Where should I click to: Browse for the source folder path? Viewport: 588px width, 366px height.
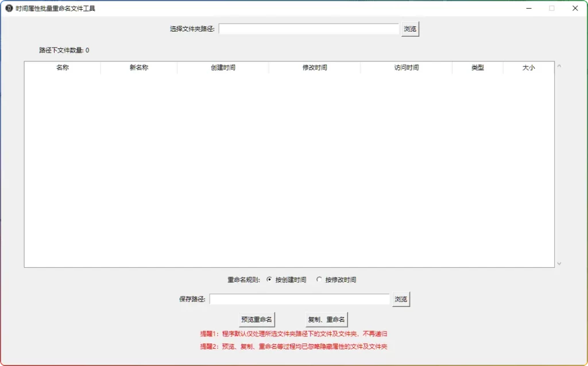click(410, 29)
